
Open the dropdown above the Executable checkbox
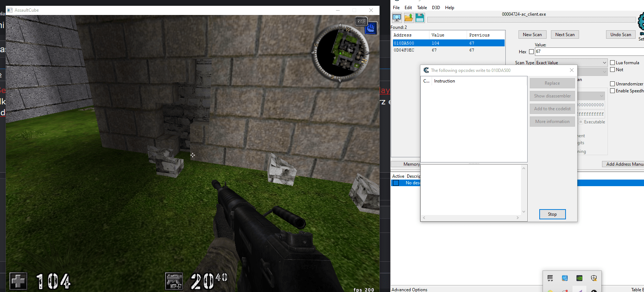pyautogui.click(x=591, y=96)
